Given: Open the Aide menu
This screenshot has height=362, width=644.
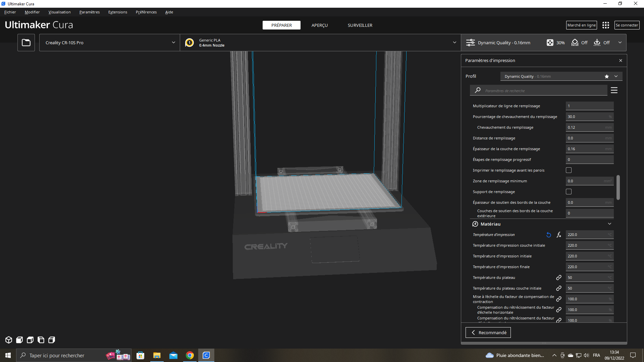Looking at the screenshot, I should pos(169,12).
